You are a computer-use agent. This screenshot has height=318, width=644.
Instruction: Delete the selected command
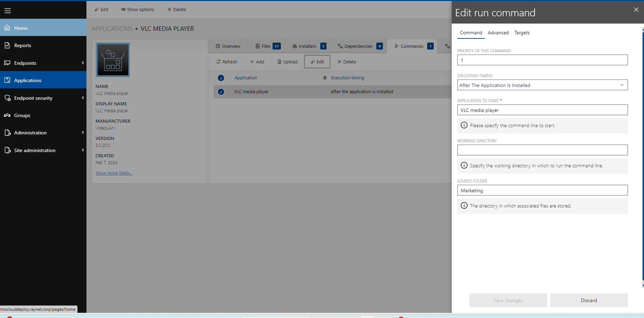click(346, 62)
